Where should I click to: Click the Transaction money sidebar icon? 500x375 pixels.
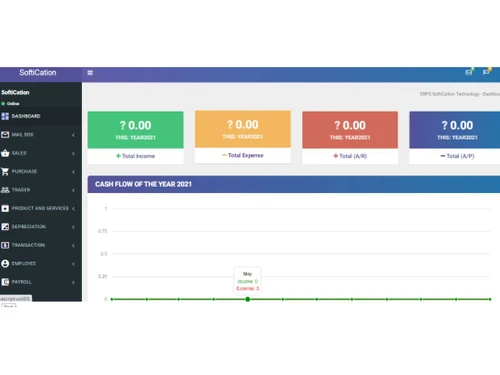[5, 245]
